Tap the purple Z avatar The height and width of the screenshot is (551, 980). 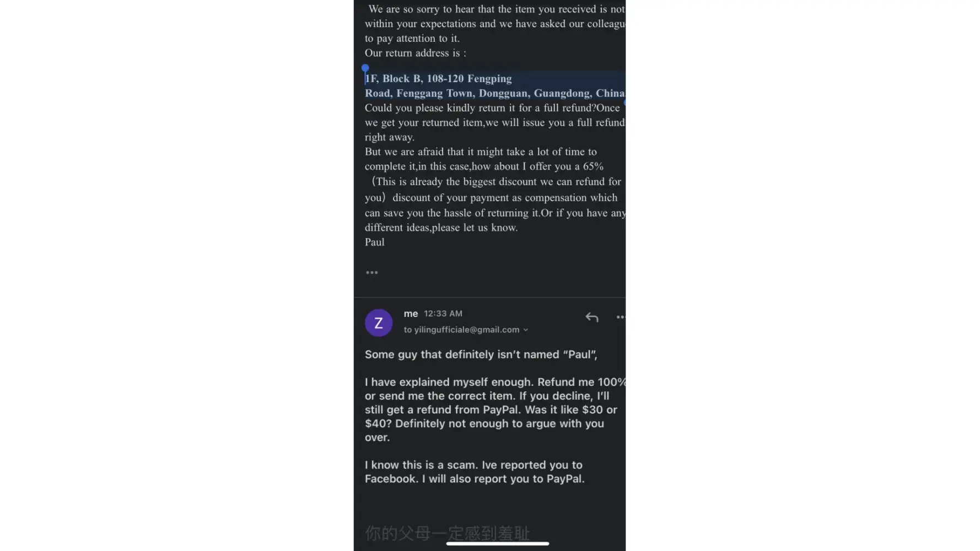379,323
